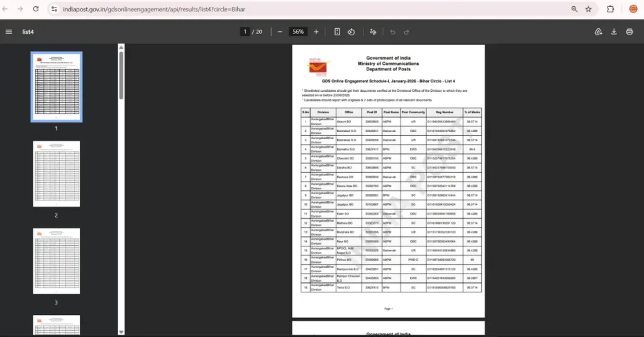Rotate the PDF counterclockwise
Image resolution: width=644 pixels, height=337 pixels.
click(351, 31)
